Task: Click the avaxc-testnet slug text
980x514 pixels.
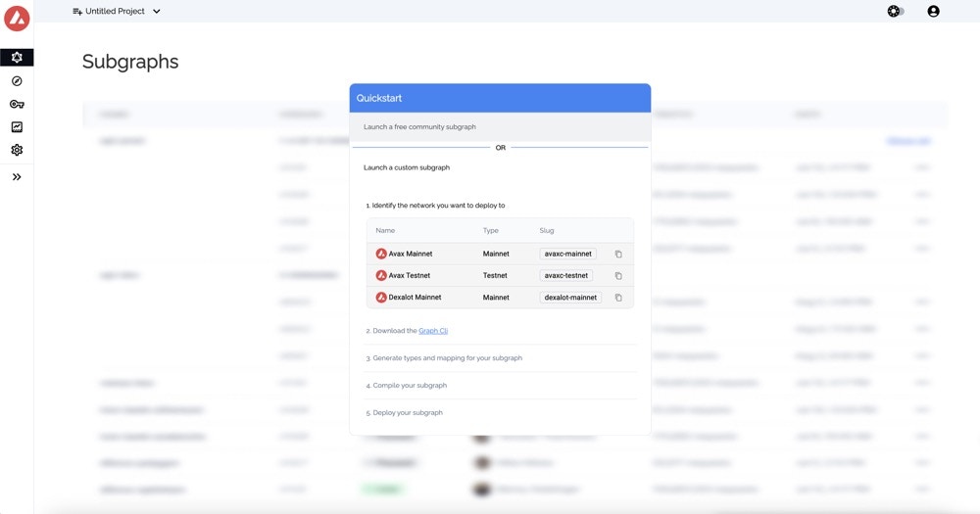Action: point(566,275)
